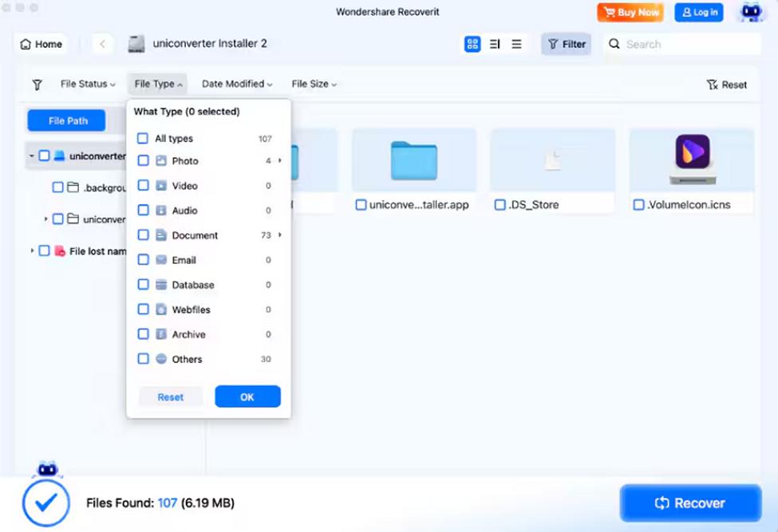778x532 pixels.
Task: Click the Buy Now button
Action: (630, 13)
